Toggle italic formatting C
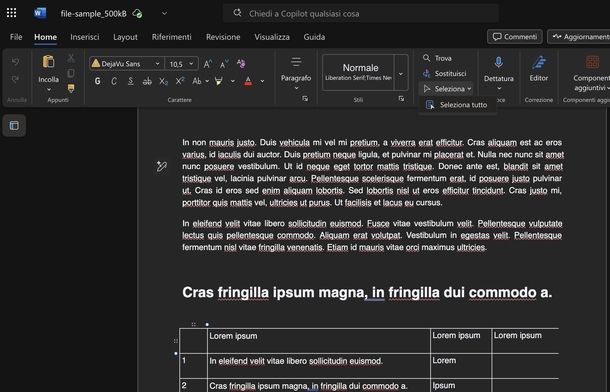610x392 pixels. click(x=114, y=81)
